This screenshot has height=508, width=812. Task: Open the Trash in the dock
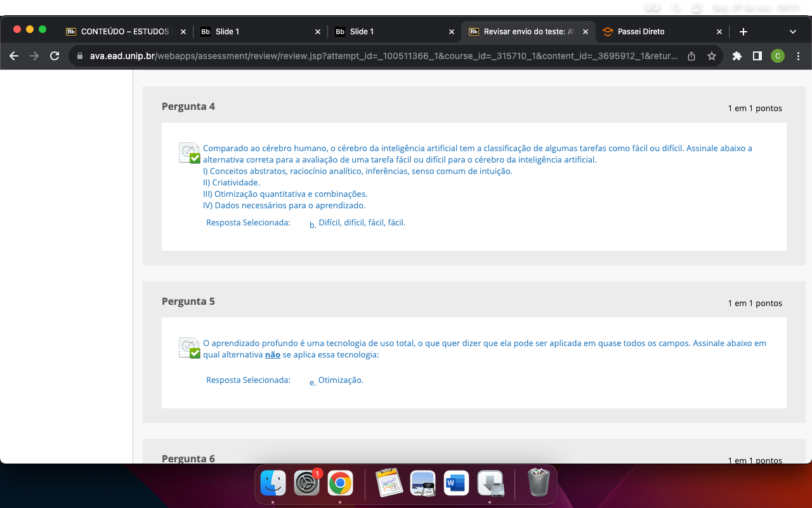pos(539,483)
